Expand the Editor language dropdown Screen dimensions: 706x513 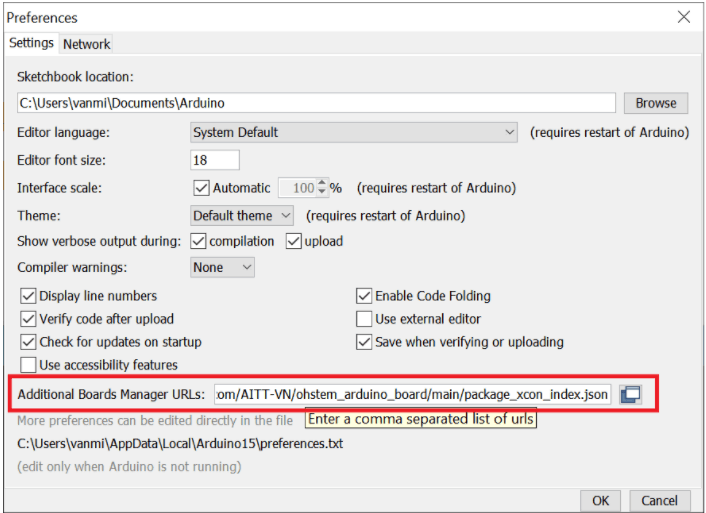354,132
